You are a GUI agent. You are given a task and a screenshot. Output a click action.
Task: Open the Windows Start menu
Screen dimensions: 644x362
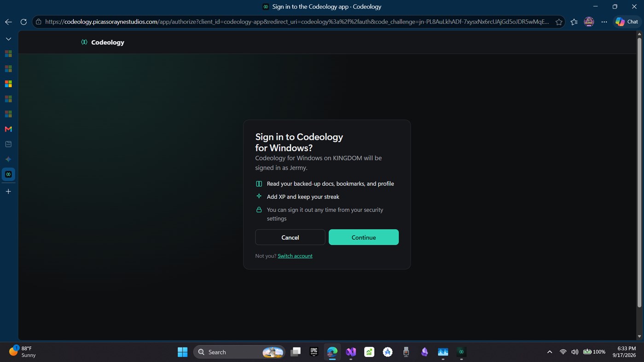point(183,352)
